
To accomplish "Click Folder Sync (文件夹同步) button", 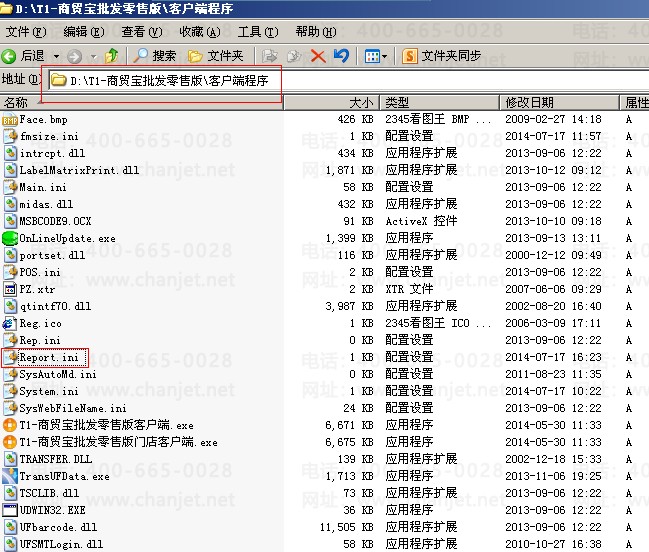I will (441, 56).
